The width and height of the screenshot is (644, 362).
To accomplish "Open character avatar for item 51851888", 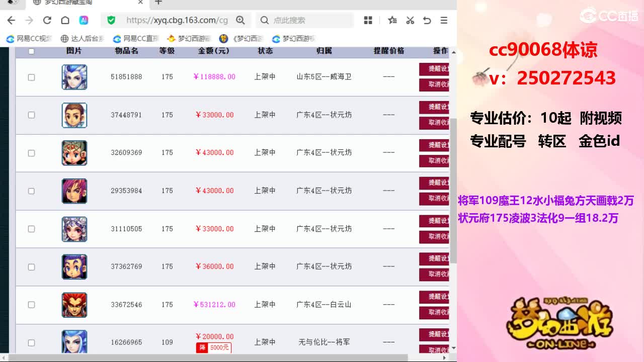I will (74, 77).
